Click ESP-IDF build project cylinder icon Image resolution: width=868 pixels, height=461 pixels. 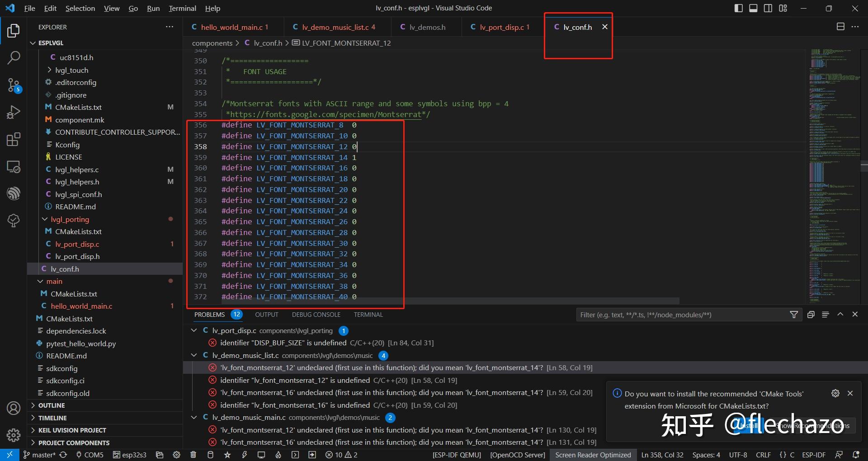[210, 455]
